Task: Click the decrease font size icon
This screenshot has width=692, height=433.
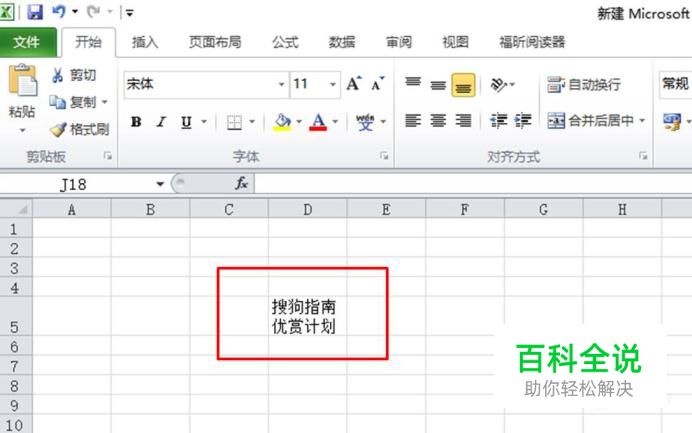Action: 378,83
